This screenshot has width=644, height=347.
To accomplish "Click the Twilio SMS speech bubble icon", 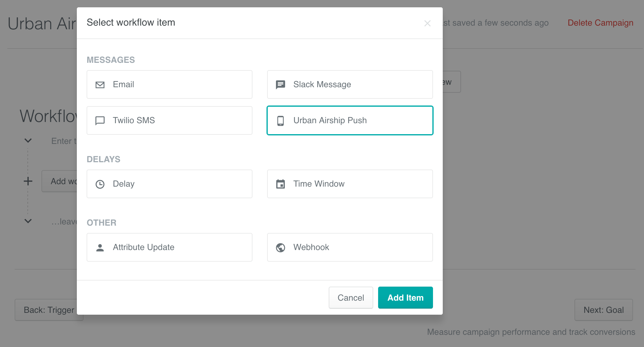I will tap(100, 121).
